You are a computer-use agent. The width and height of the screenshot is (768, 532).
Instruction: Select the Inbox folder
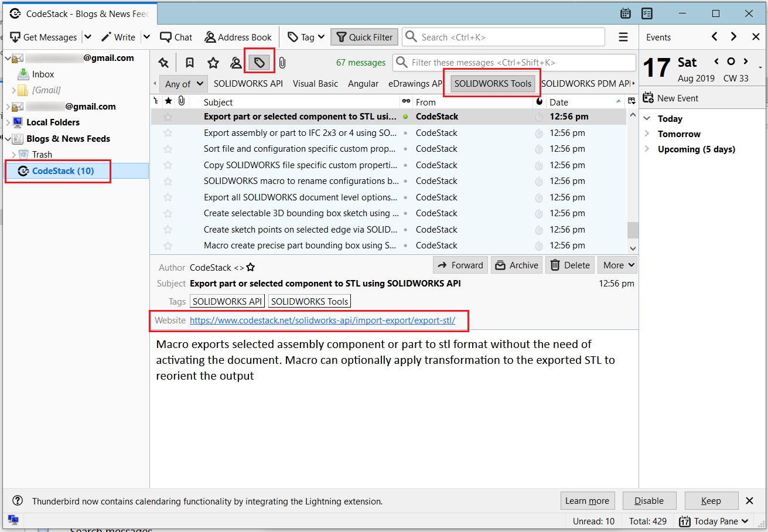(43, 74)
